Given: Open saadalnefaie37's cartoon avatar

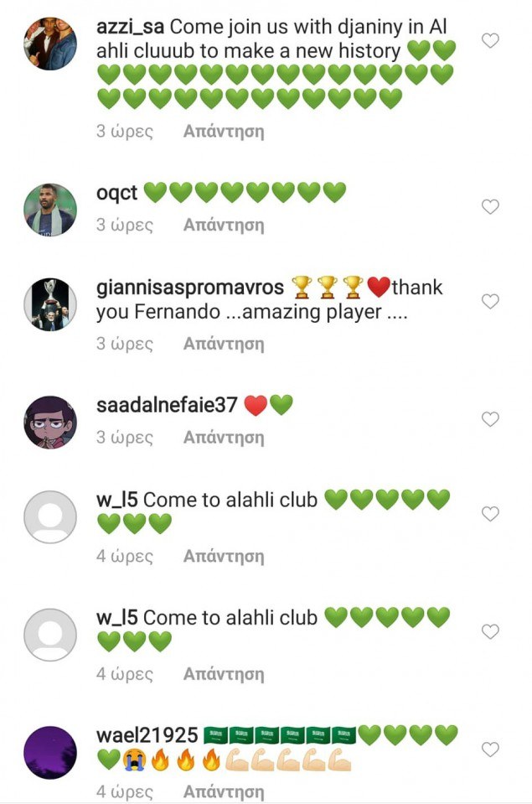Looking at the screenshot, I should coord(50,422).
